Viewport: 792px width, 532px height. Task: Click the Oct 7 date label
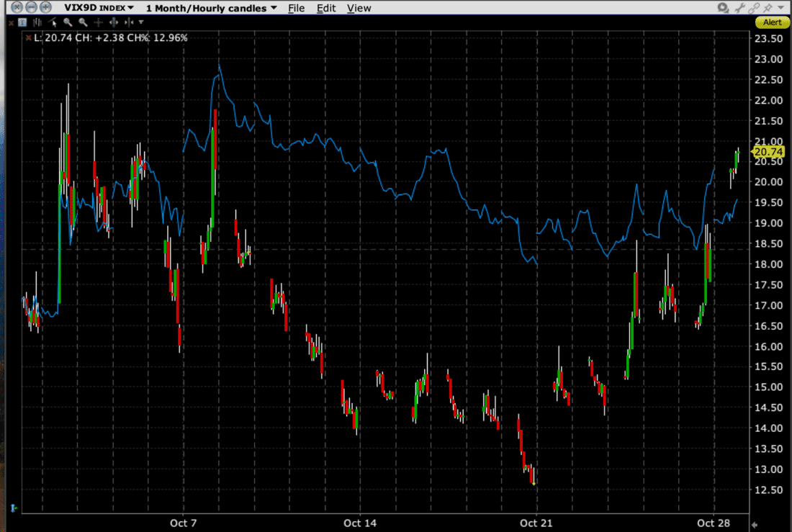(184, 523)
